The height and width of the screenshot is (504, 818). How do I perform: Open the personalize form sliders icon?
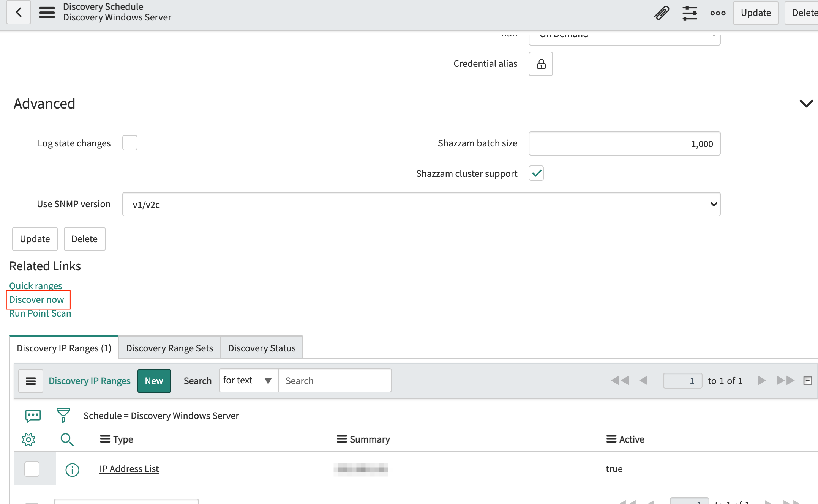coord(690,13)
